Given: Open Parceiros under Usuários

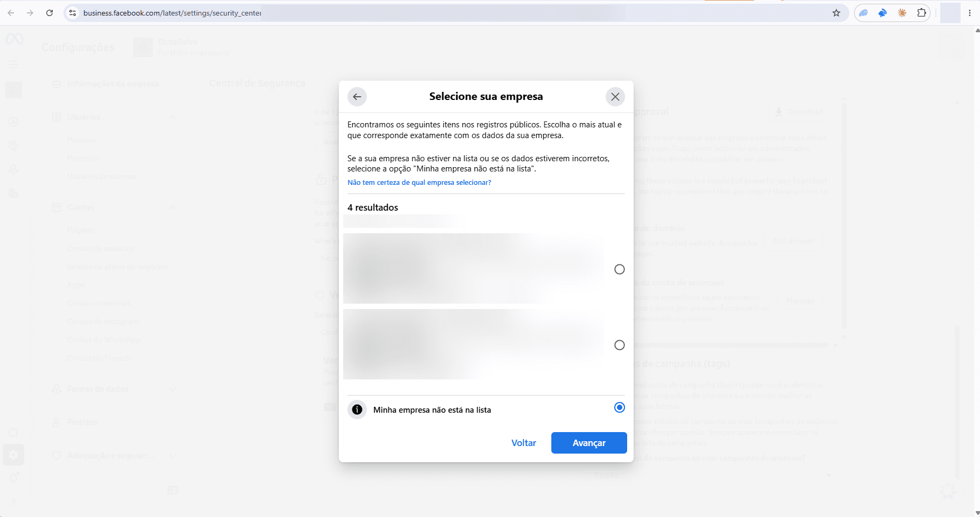Looking at the screenshot, I should point(83,158).
